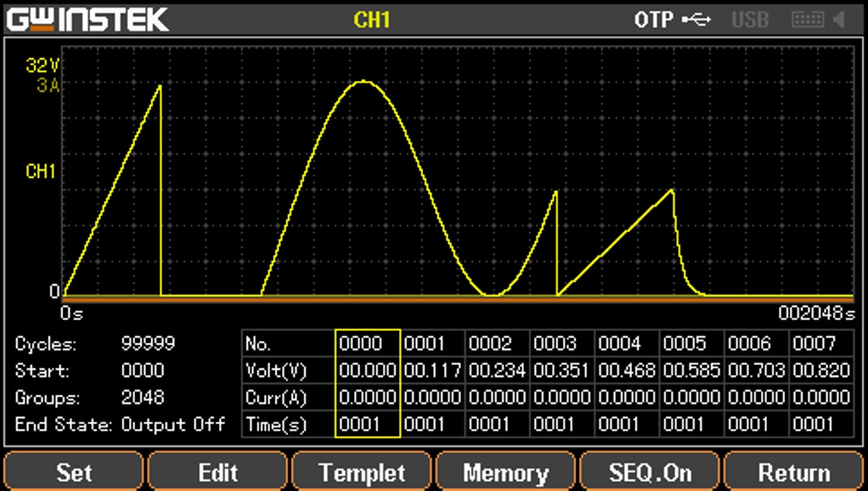
Task: Click the Cycles value 99999
Action: click(x=148, y=343)
